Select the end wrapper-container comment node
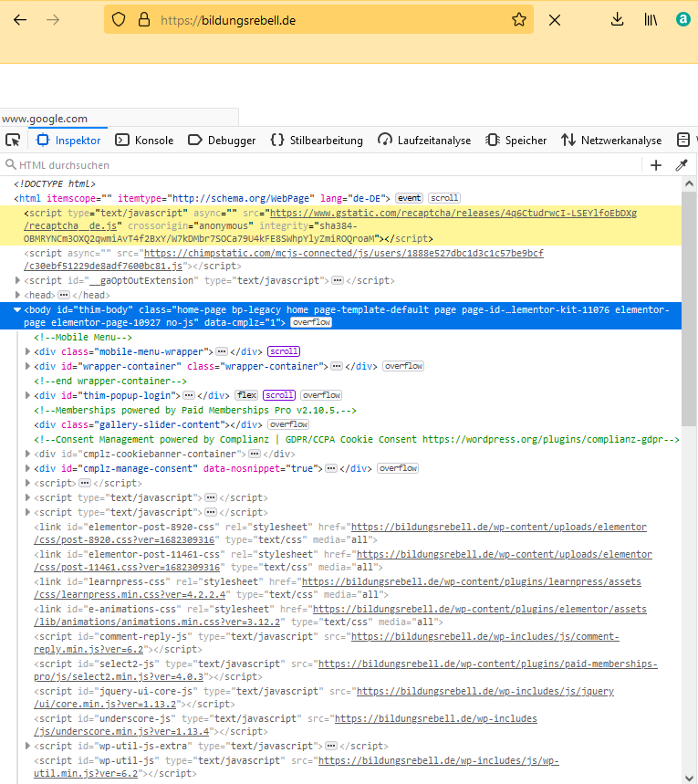The image size is (698, 784). click(110, 381)
